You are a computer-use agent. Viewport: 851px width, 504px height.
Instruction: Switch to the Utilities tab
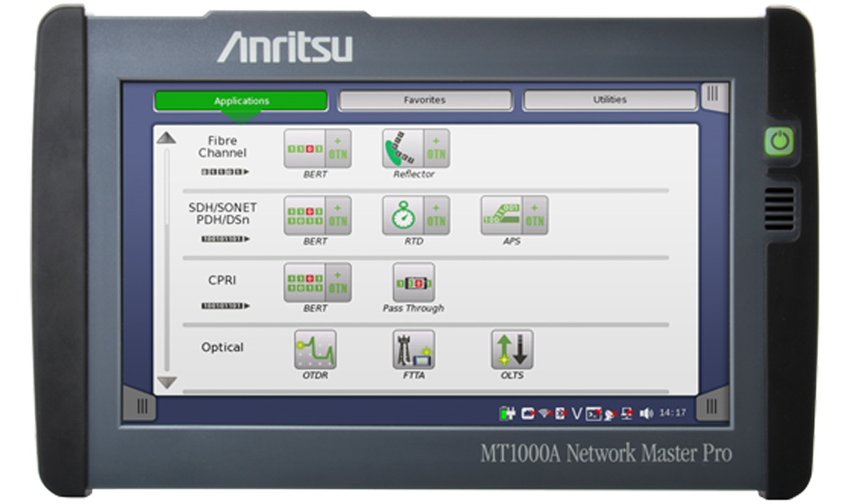610,100
